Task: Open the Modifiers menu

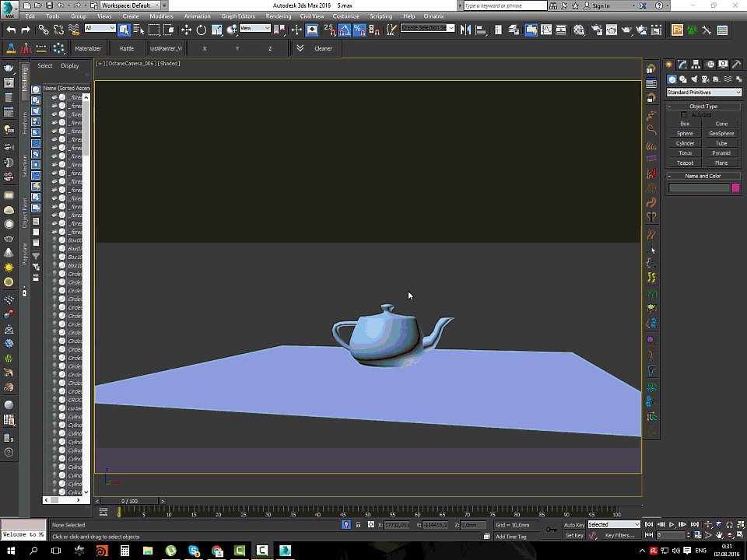Action: pyautogui.click(x=161, y=16)
